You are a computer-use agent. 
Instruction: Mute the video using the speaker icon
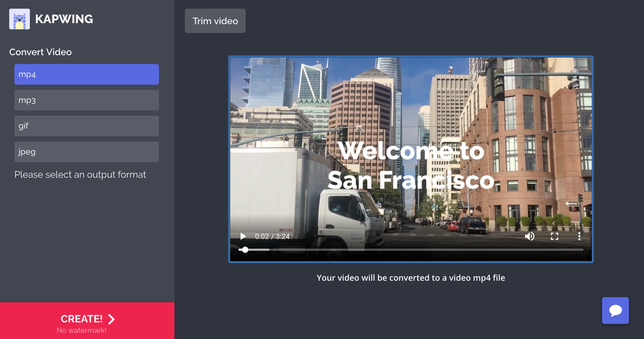(x=530, y=237)
